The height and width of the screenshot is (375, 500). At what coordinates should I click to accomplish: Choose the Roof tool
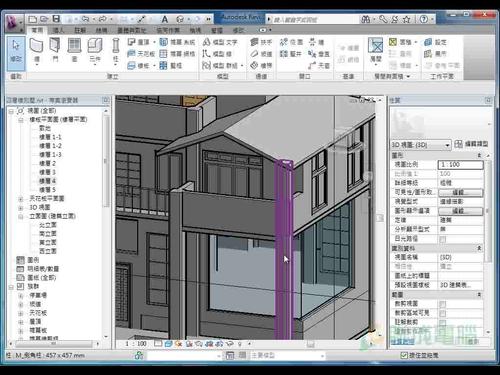tap(142, 42)
